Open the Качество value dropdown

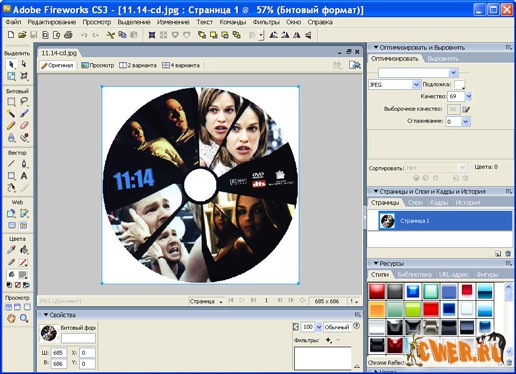pos(469,96)
